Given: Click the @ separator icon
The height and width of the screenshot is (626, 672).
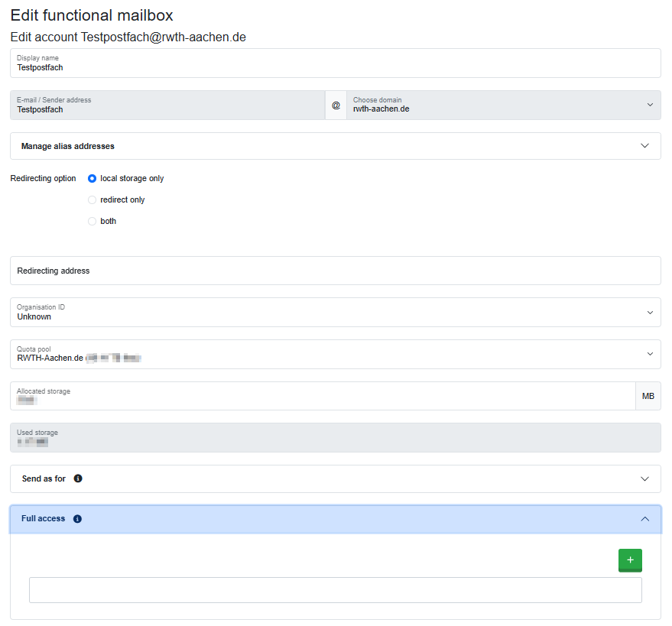Looking at the screenshot, I should [336, 105].
